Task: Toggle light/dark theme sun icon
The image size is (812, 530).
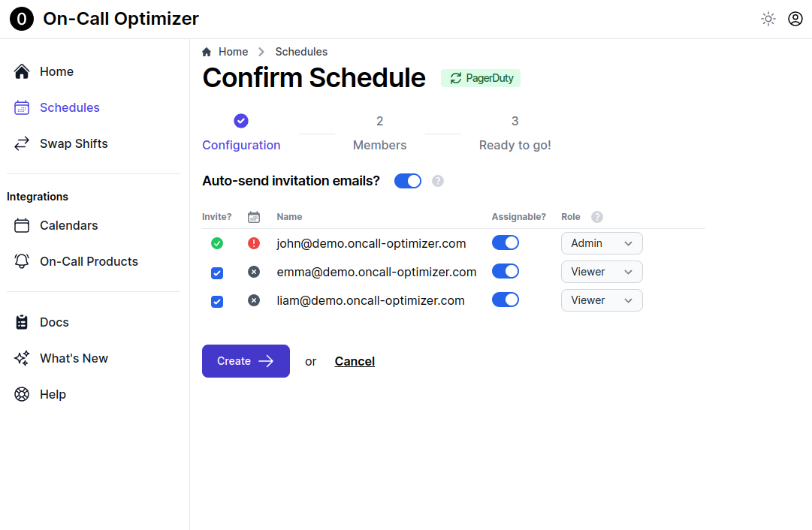Action: point(768,20)
